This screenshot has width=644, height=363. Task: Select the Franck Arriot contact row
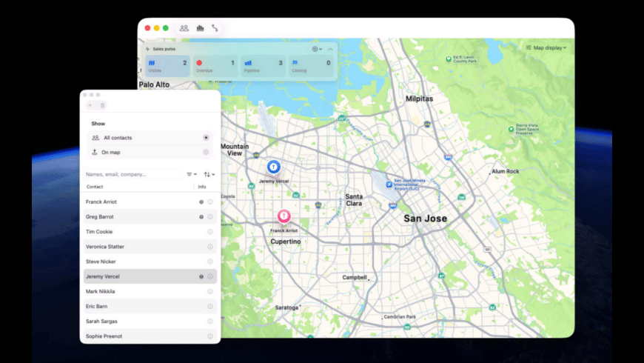[150, 202]
